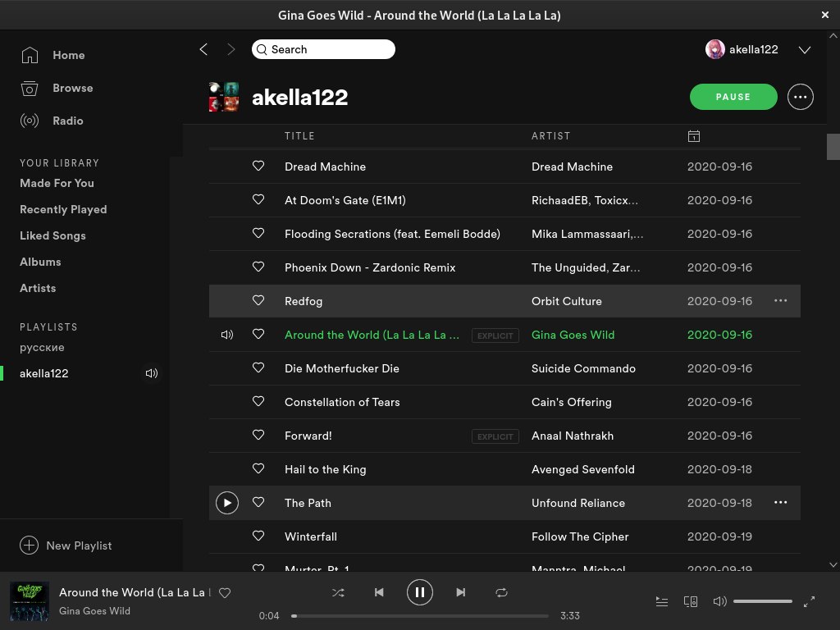
Task: Skip to next track
Action: pyautogui.click(x=461, y=592)
